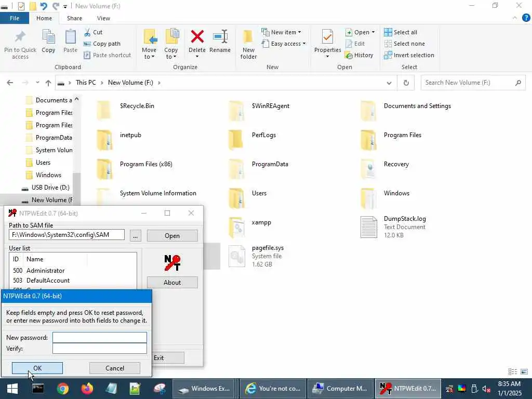Switch to the Share ribbon tab
This screenshot has height=399, width=532.
pos(74,18)
